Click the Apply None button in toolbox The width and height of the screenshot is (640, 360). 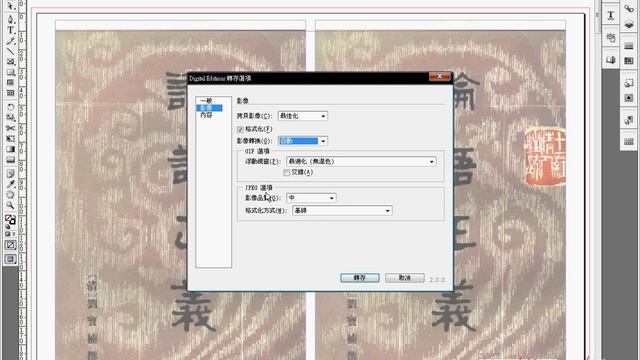(10, 245)
